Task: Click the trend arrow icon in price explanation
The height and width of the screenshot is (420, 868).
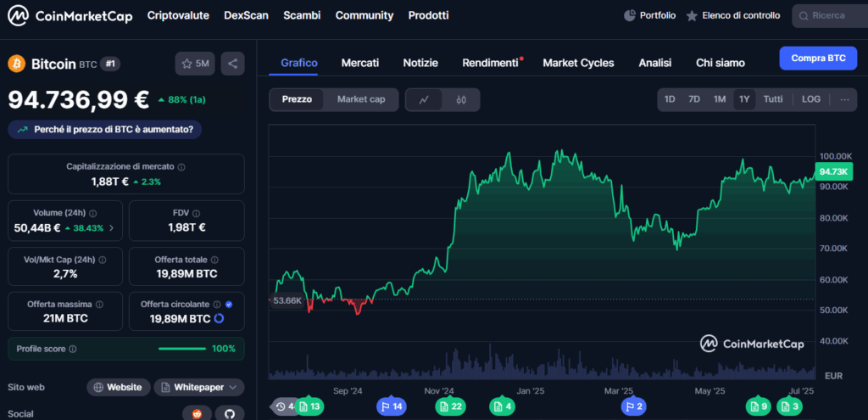Action: [23, 130]
